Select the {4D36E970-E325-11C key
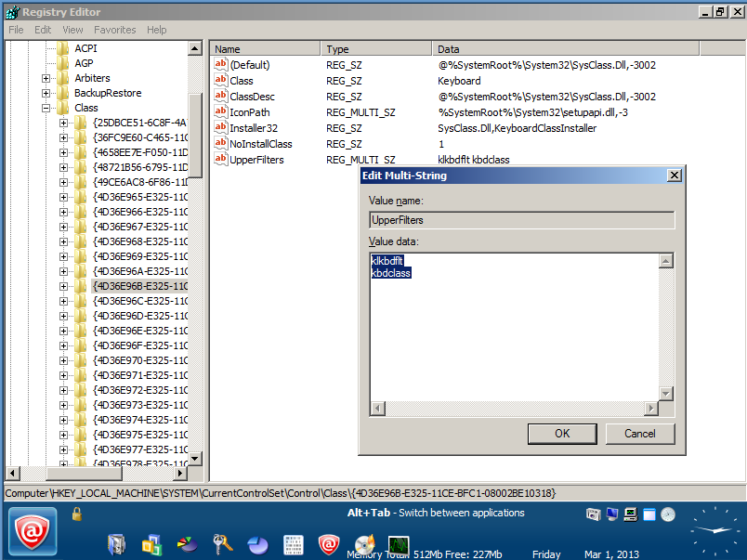Screen dimensions: 747x560 click(x=140, y=360)
